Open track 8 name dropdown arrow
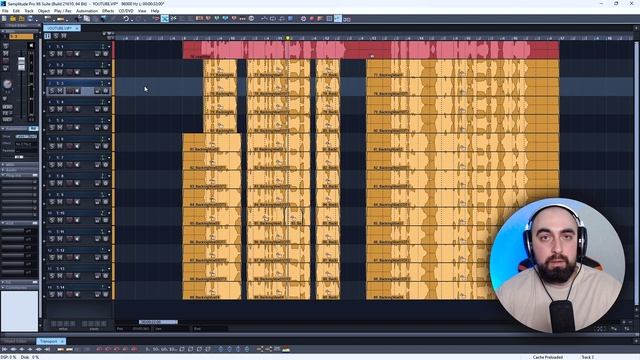 (109, 176)
